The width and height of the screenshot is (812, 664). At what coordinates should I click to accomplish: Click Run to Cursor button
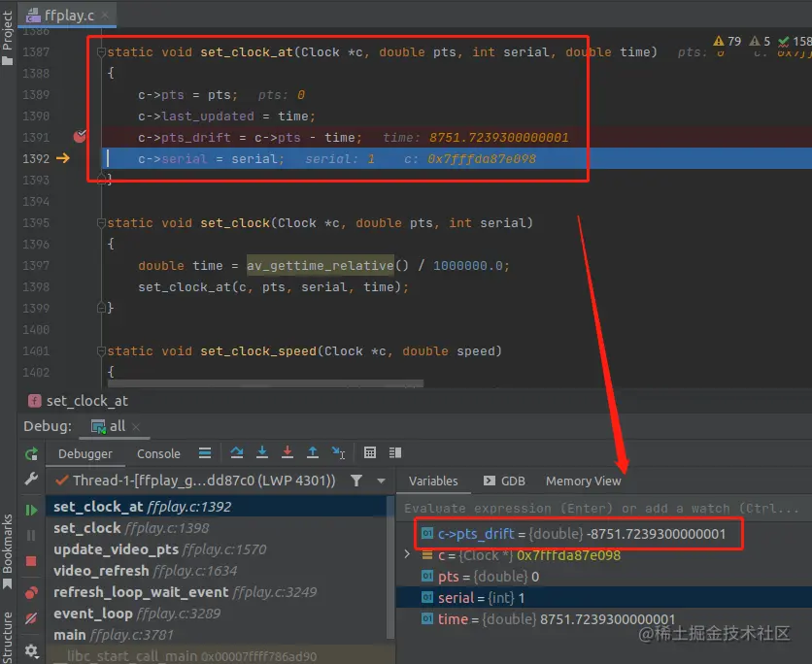(x=338, y=452)
